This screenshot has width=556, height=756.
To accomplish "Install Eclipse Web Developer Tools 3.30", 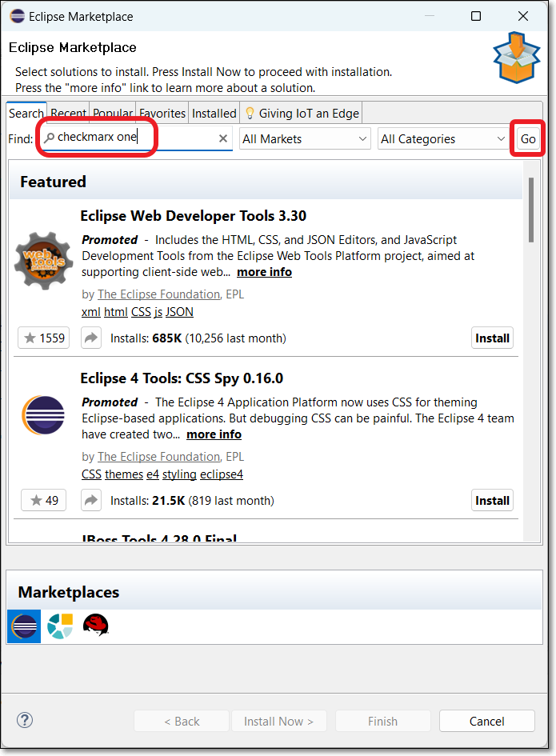I will point(492,338).
